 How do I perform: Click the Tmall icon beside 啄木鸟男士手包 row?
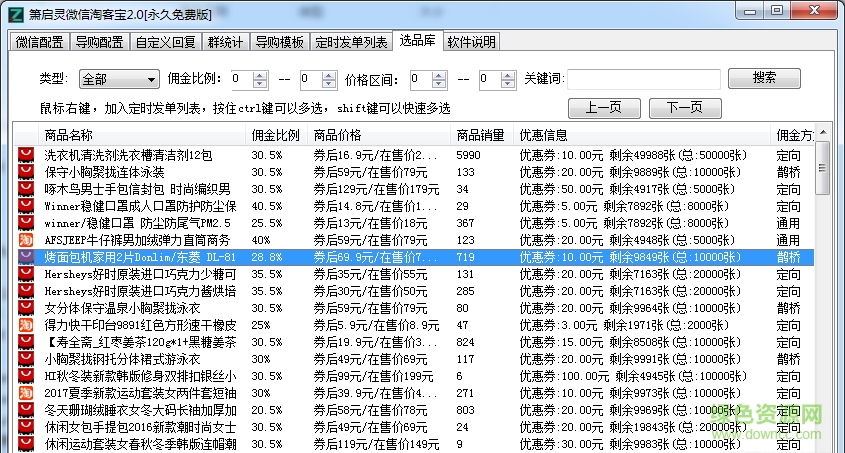[25, 189]
